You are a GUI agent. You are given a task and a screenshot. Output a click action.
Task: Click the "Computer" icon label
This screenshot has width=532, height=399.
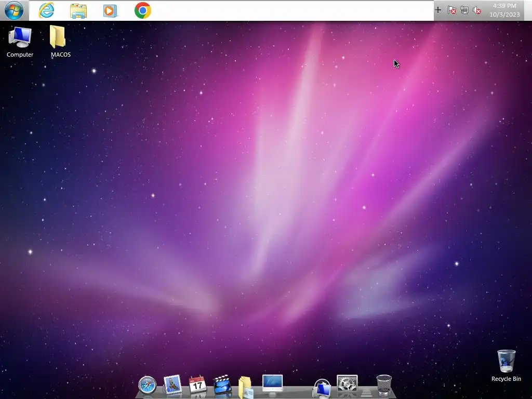coord(20,55)
